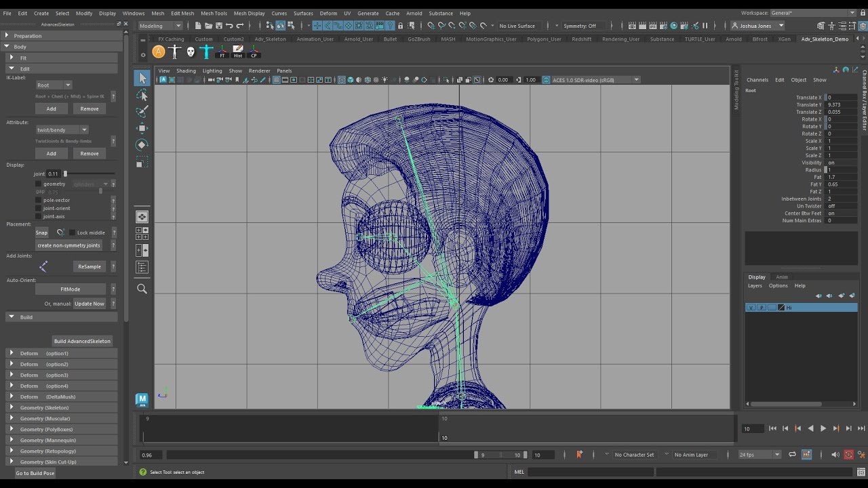
Task: Create a new scene file icon
Action: [198, 26]
